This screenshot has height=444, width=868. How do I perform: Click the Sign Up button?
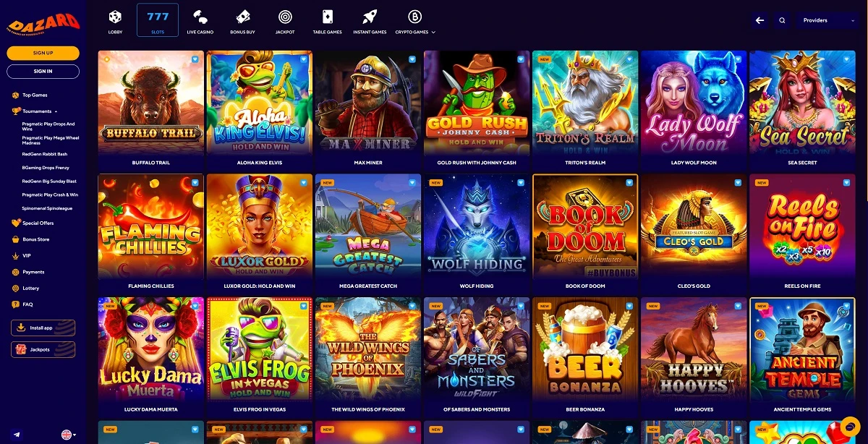click(x=43, y=53)
